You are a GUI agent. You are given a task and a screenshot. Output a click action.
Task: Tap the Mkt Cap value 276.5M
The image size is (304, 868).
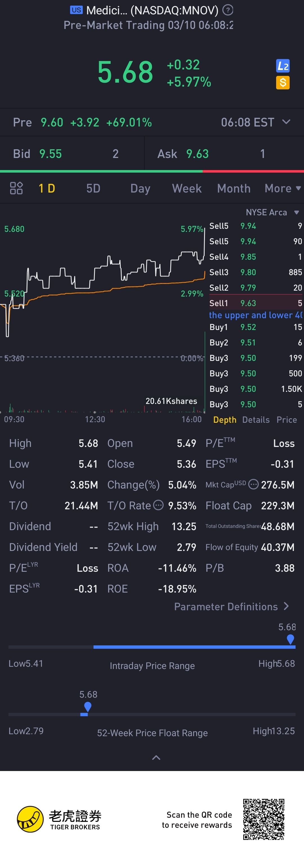point(278,485)
